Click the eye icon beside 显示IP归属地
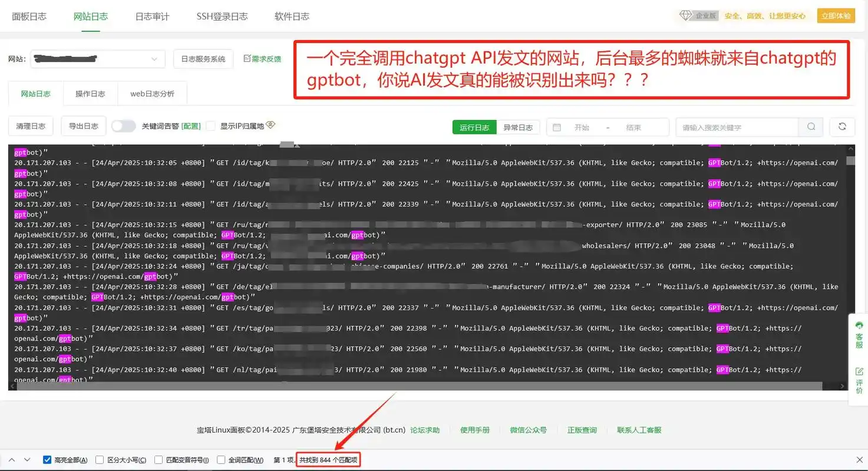 (x=270, y=124)
